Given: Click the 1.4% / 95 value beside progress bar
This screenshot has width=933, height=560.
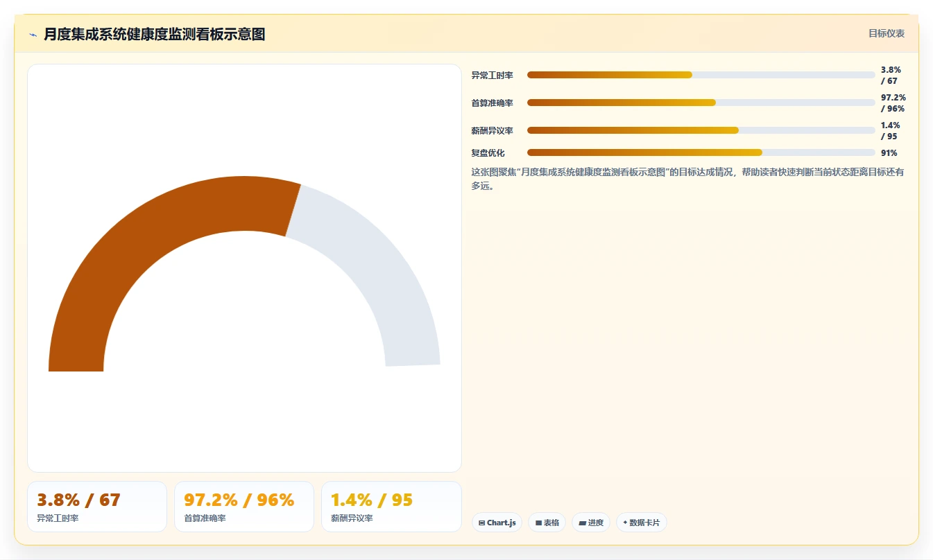Looking at the screenshot, I should pyautogui.click(x=891, y=130).
